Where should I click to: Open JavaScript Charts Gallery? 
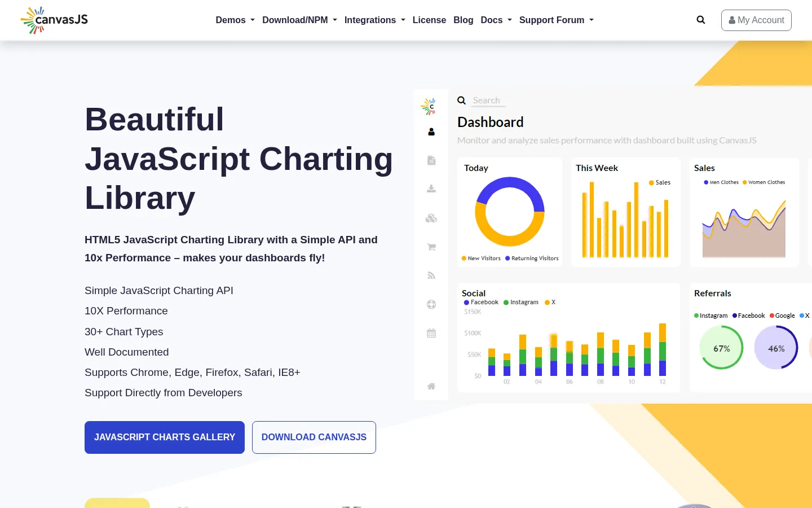pyautogui.click(x=165, y=437)
